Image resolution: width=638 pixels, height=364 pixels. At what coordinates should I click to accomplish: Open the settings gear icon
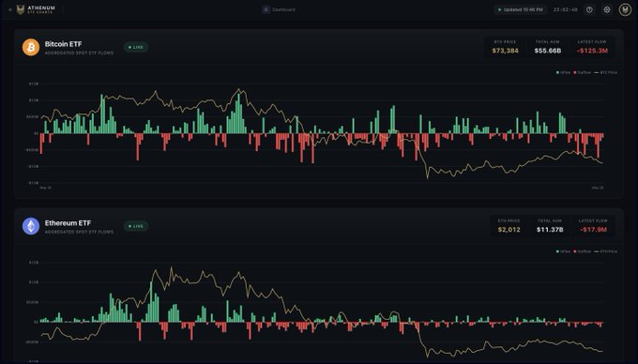(607, 9)
